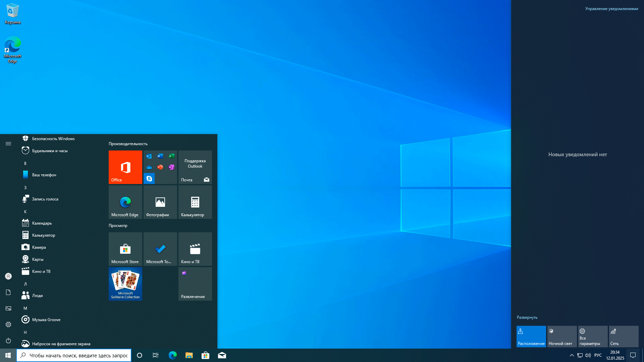Open the Microsoft Store tile

pos(125,249)
